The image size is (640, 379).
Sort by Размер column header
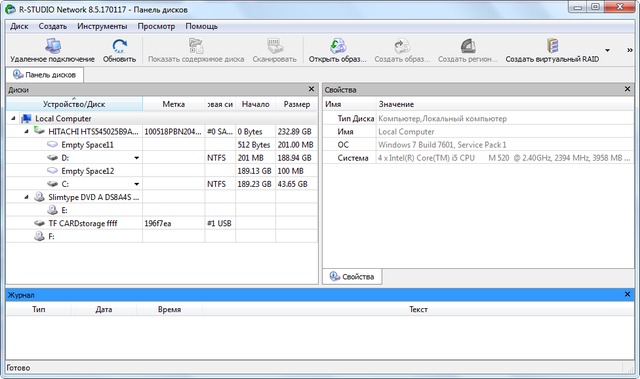297,104
